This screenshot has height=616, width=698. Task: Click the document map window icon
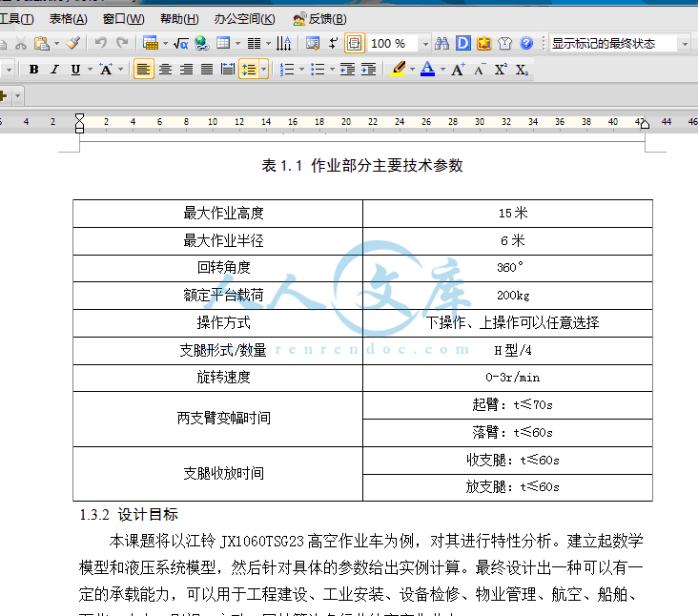[313, 43]
